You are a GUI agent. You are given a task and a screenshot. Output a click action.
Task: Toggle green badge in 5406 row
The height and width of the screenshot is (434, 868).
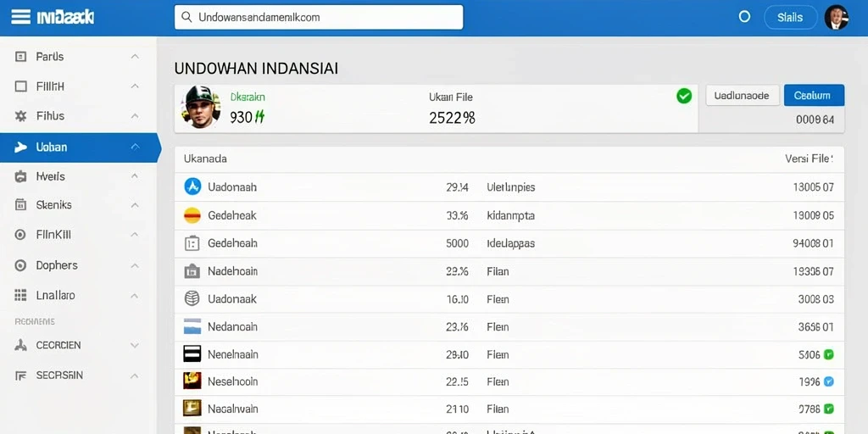829,355
